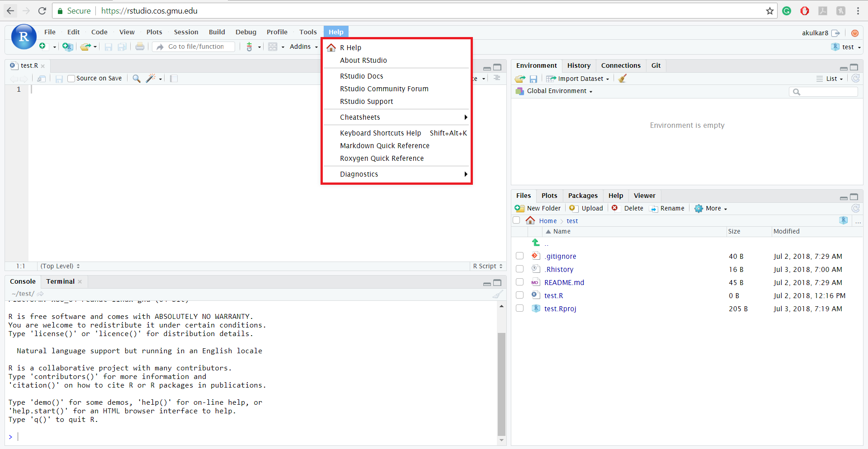Image resolution: width=868 pixels, height=449 pixels.
Task: Check the box for test.R file
Action: click(520, 295)
